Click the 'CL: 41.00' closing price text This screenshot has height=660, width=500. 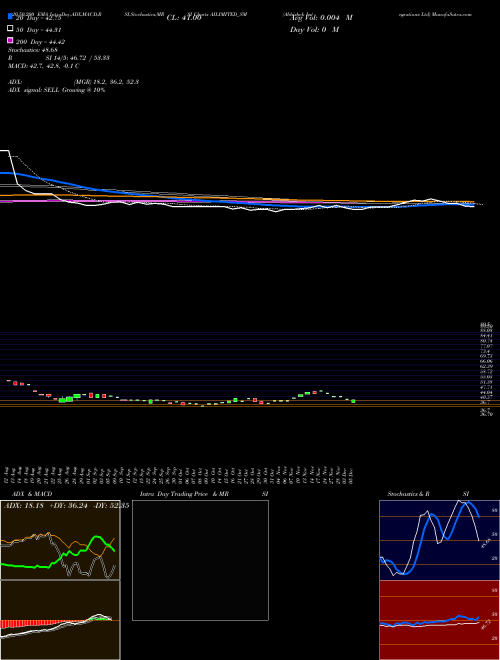pos(184,18)
